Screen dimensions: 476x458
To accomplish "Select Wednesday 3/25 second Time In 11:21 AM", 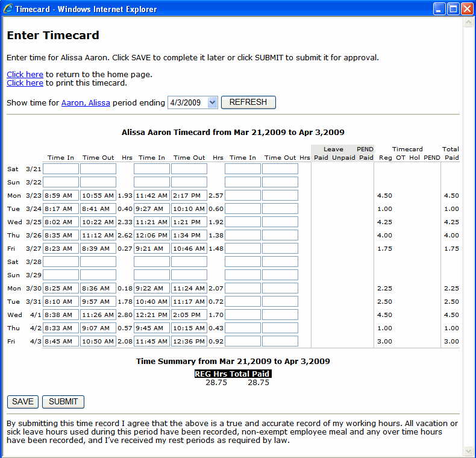I will pyautogui.click(x=152, y=222).
